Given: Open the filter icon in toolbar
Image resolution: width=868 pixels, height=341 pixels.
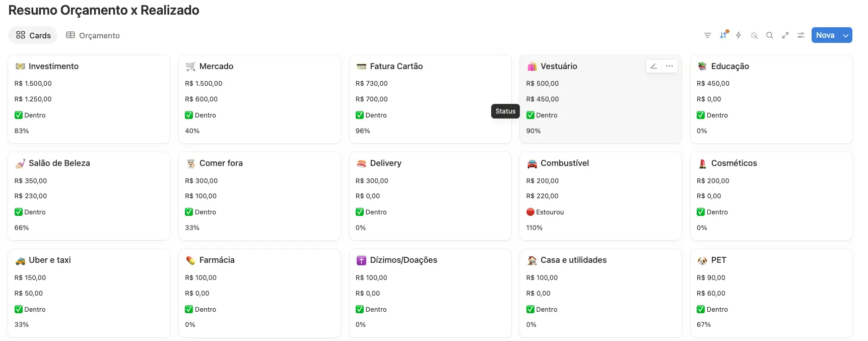Looking at the screenshot, I should [707, 35].
